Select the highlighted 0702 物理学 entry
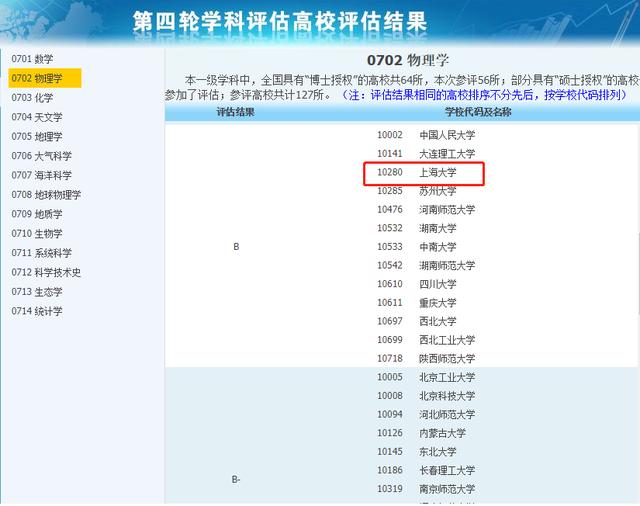 [x=44, y=78]
